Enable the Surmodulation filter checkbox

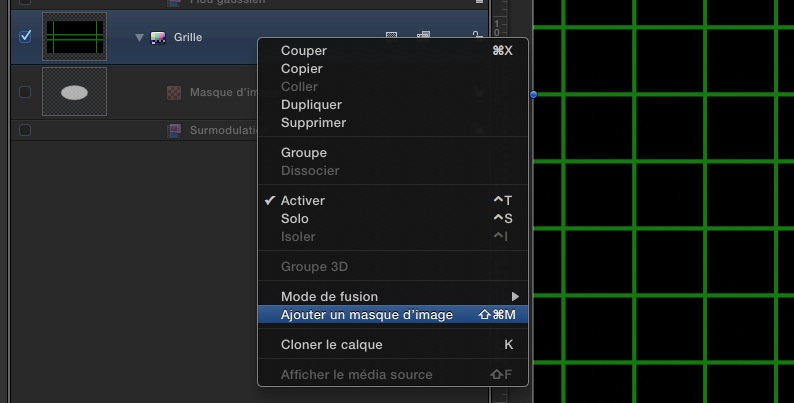coord(25,130)
